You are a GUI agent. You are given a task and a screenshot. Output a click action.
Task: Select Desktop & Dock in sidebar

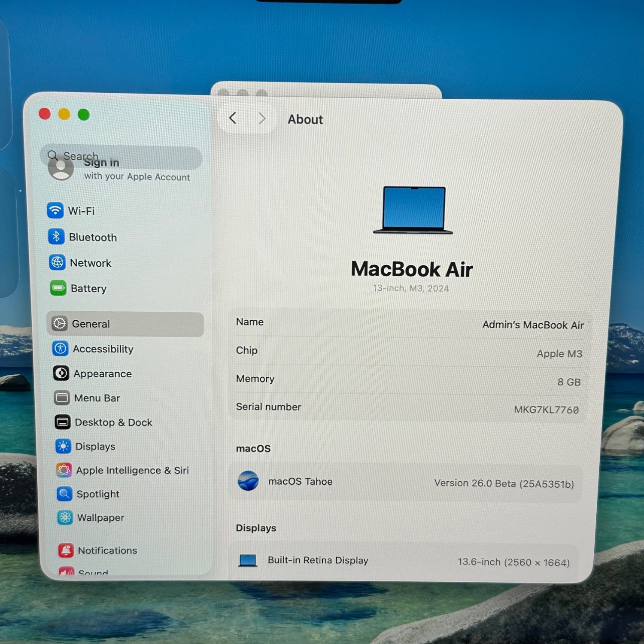[x=113, y=422]
